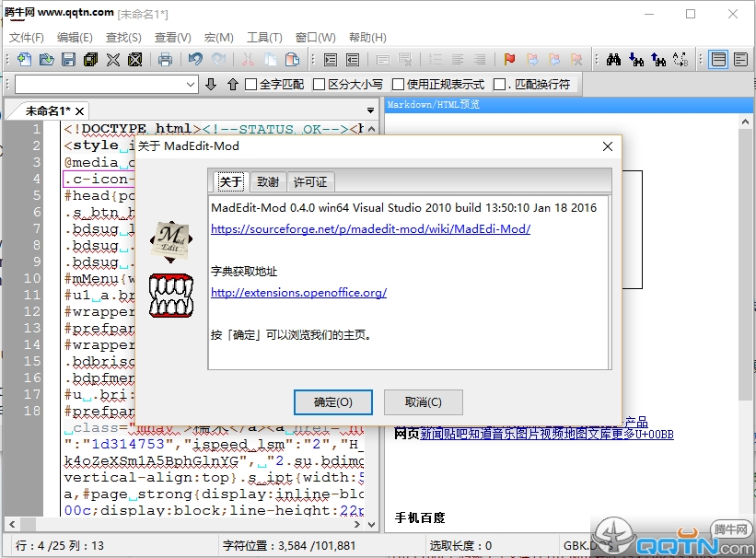Screen dimensions: 756x558
Task: Switch to the 许可证 tab
Action: click(x=309, y=181)
